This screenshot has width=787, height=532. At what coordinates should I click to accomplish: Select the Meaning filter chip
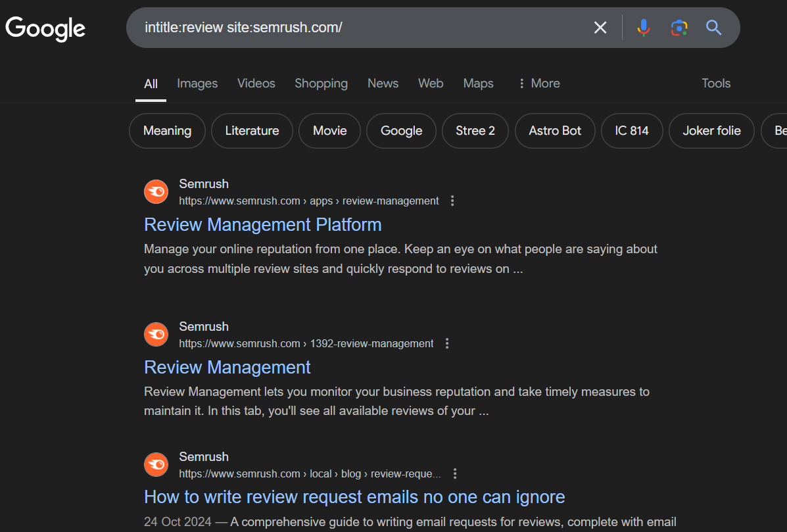click(x=167, y=131)
